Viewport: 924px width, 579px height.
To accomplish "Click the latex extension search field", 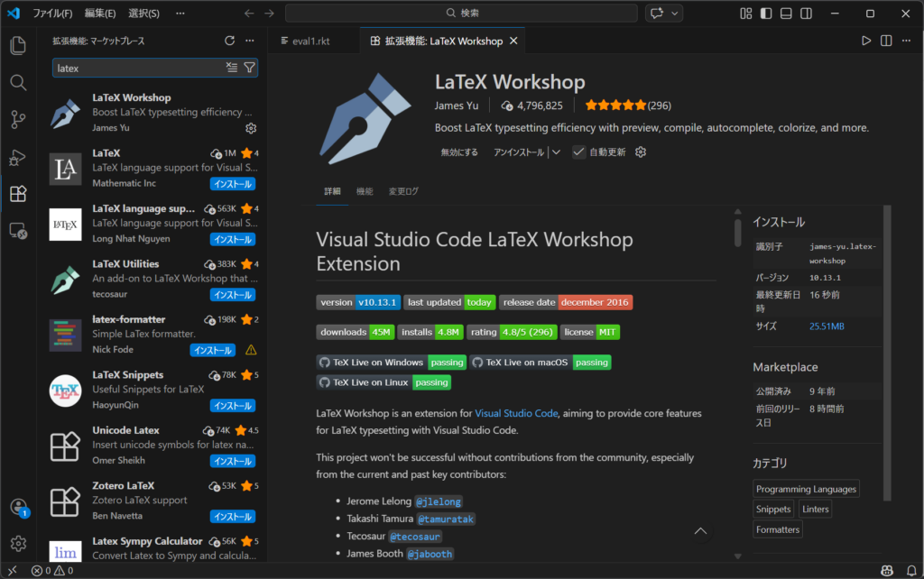I will click(x=135, y=68).
